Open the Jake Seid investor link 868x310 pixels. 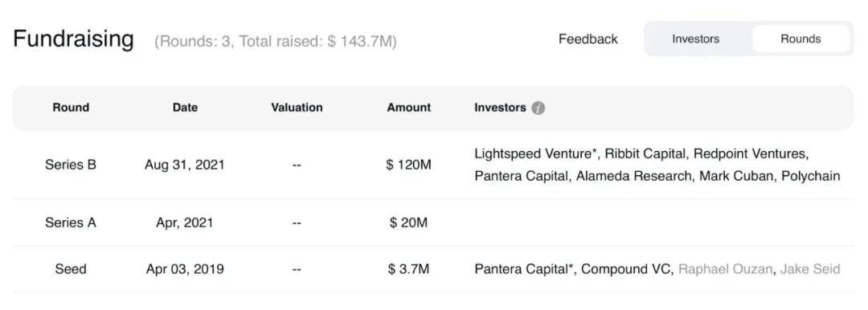tap(810, 270)
